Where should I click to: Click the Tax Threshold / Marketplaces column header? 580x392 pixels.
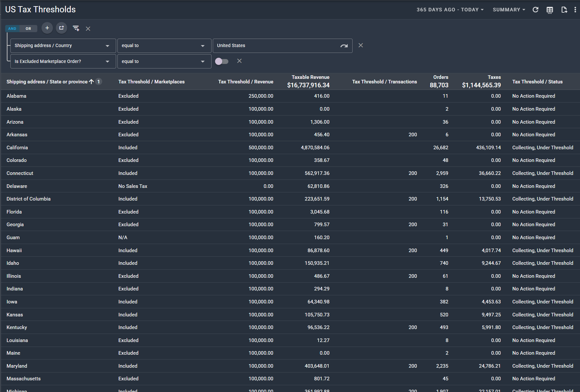click(x=151, y=82)
